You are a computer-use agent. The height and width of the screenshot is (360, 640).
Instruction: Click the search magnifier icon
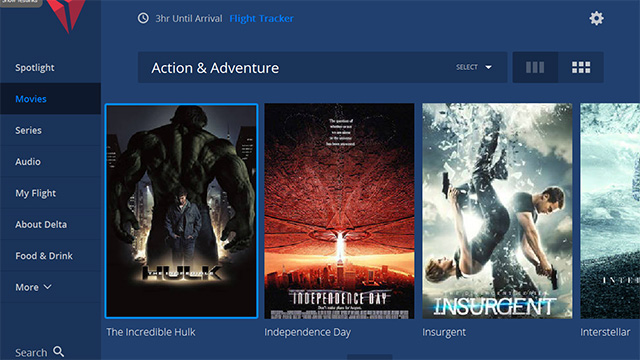(59, 351)
